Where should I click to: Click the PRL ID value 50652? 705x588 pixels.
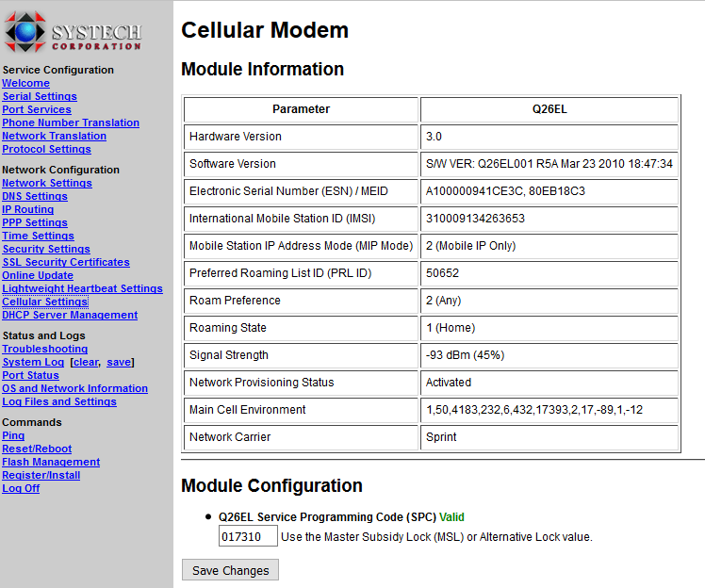(x=442, y=273)
